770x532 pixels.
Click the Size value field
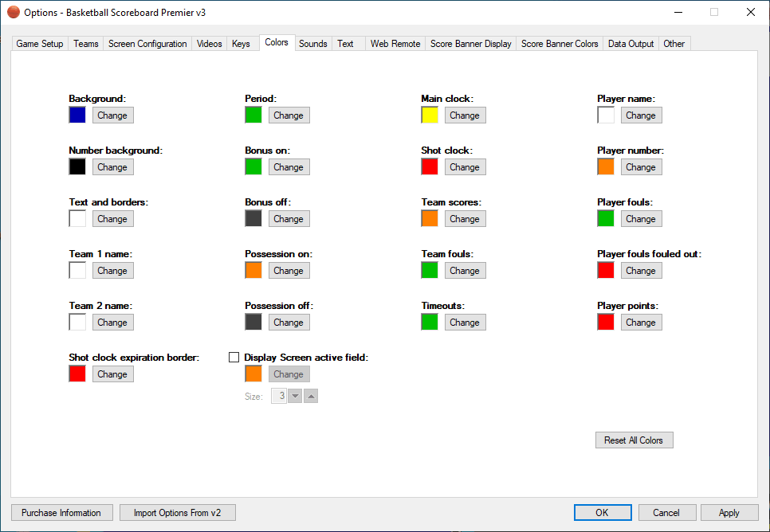point(279,396)
